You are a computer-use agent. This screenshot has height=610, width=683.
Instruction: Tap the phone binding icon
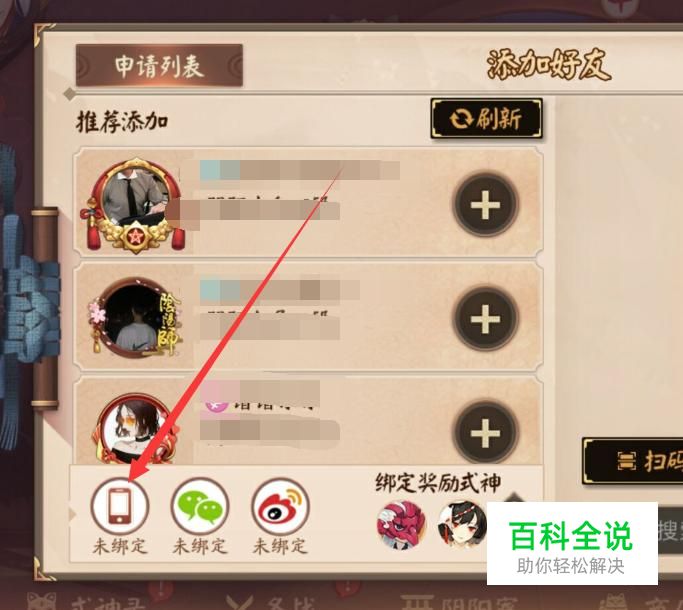pyautogui.click(x=120, y=506)
